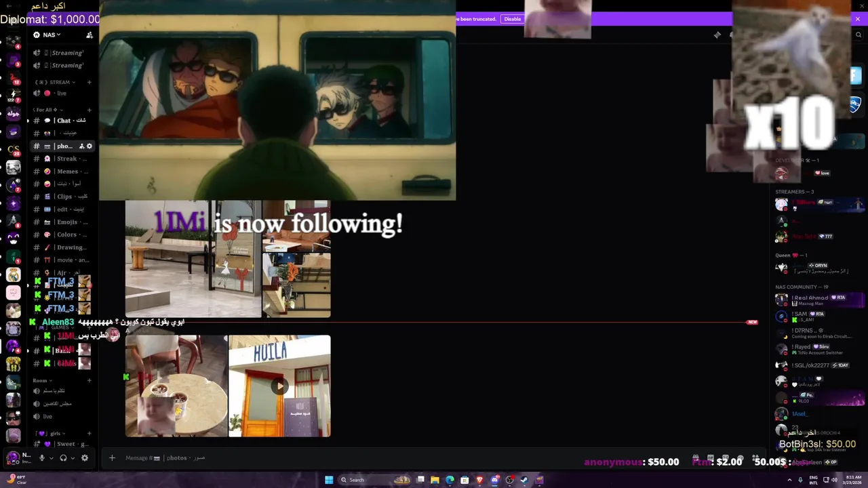Viewport: 868px width, 488px height.
Task: Open Brave browser from taskbar
Action: click(x=479, y=480)
